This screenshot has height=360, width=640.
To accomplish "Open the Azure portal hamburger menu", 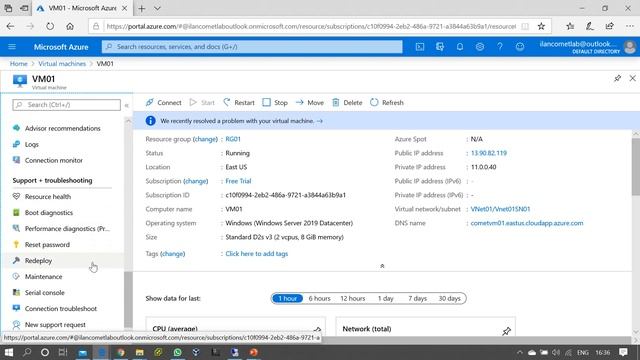I will [x=12, y=47].
